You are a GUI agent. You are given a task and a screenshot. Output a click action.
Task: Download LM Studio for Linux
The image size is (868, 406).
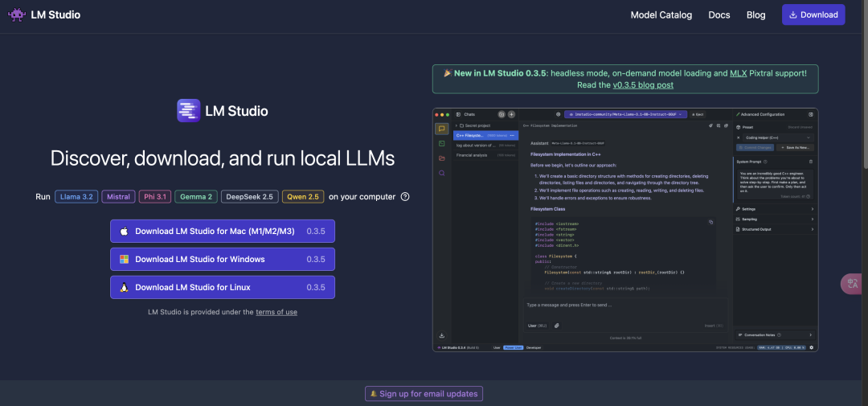click(223, 288)
